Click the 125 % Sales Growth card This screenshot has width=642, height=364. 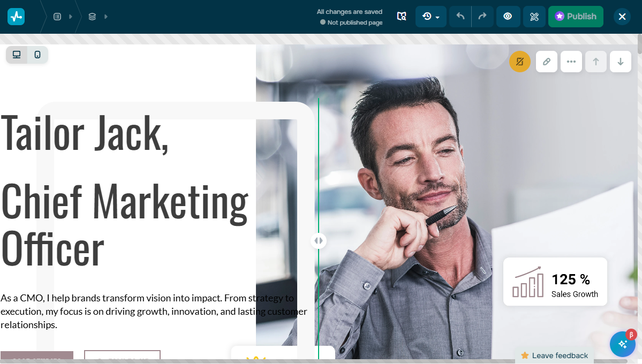(555, 281)
